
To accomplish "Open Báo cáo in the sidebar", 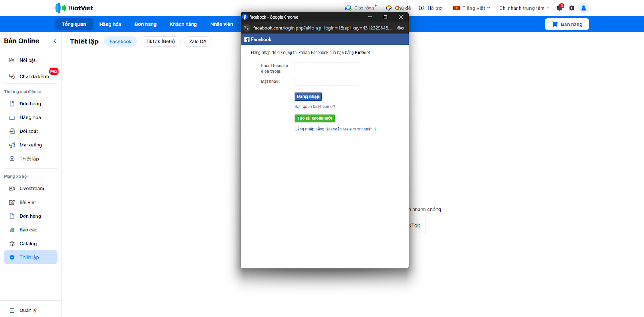I will [x=31, y=230].
